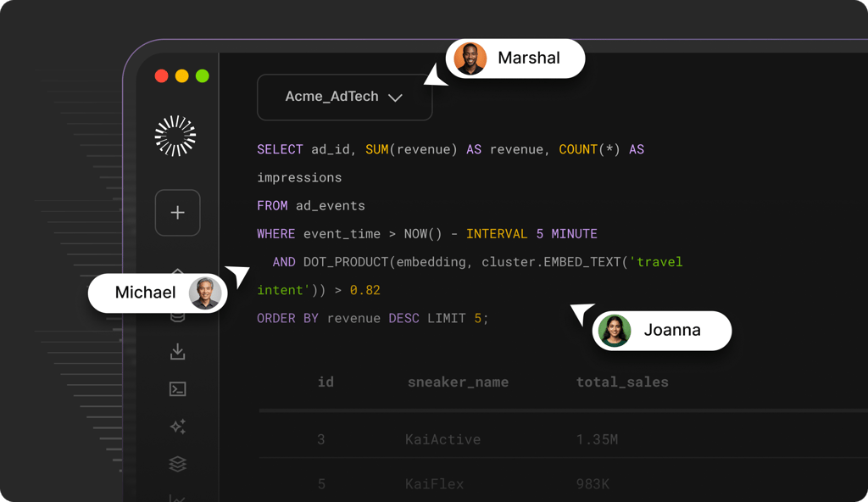Select the KaiActive result row
The height and width of the screenshot is (502, 868).
[x=563, y=439]
